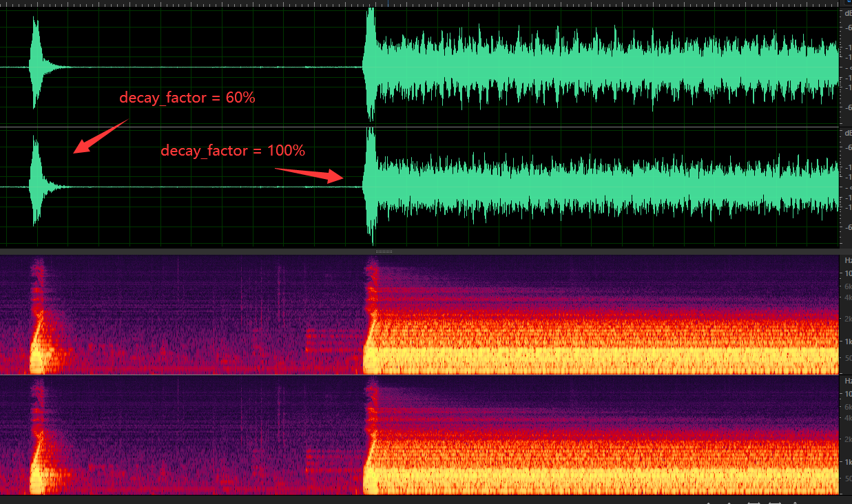Viewport: 852px width, 504px height.
Task: Click the grip handle between waveform and spectrogram
Action: 384,252
